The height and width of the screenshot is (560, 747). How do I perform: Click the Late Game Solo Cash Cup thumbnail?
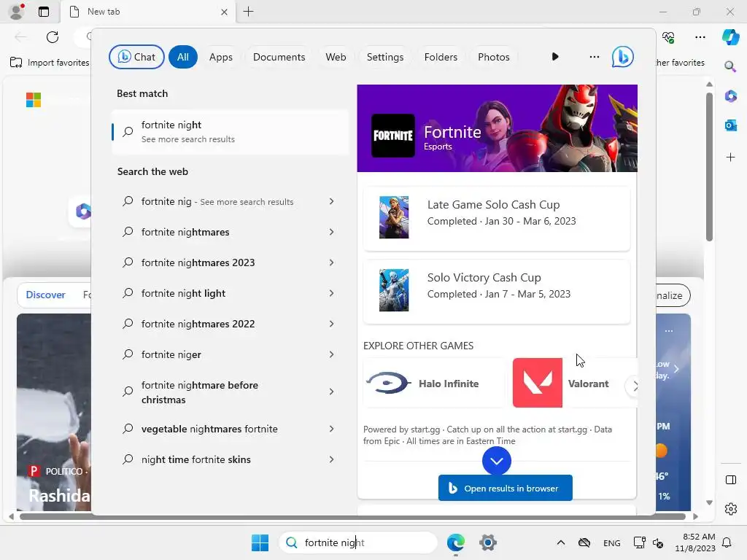pos(394,217)
